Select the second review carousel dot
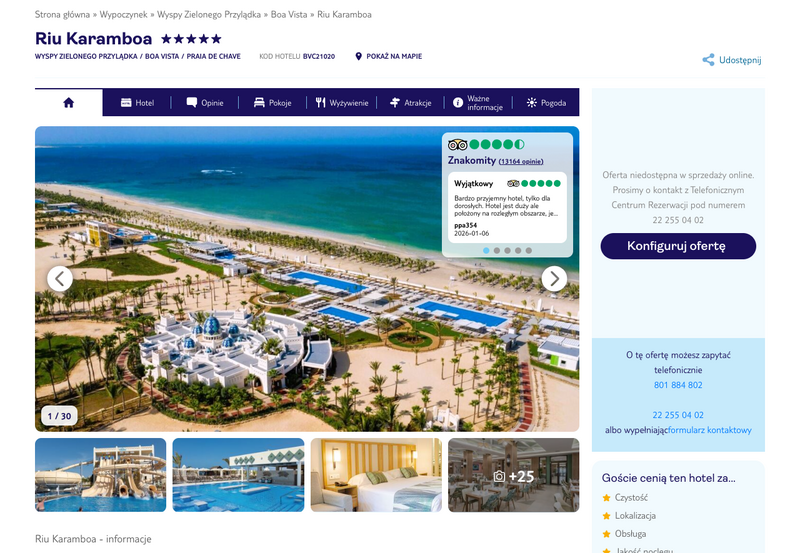 click(497, 250)
